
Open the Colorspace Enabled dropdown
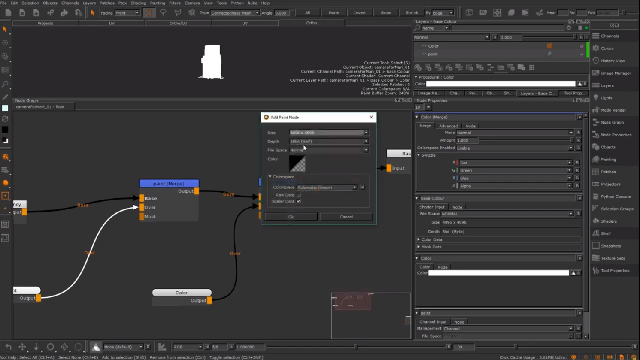515,148
